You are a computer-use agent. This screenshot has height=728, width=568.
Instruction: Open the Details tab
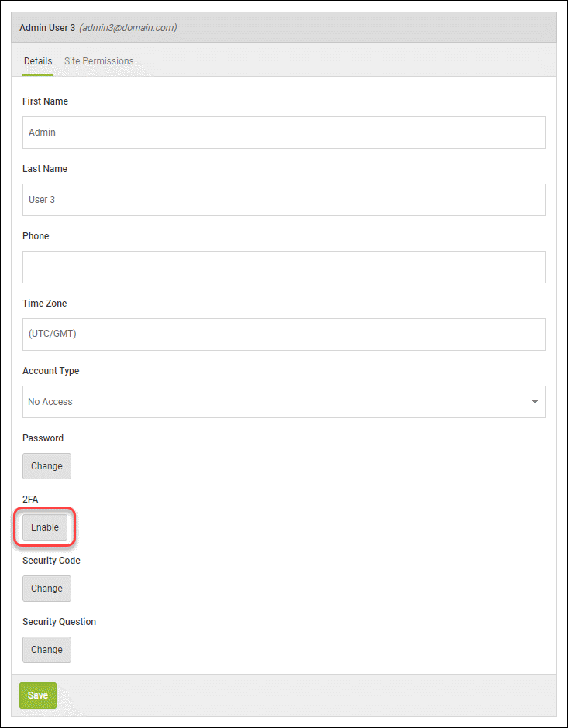pos(38,61)
